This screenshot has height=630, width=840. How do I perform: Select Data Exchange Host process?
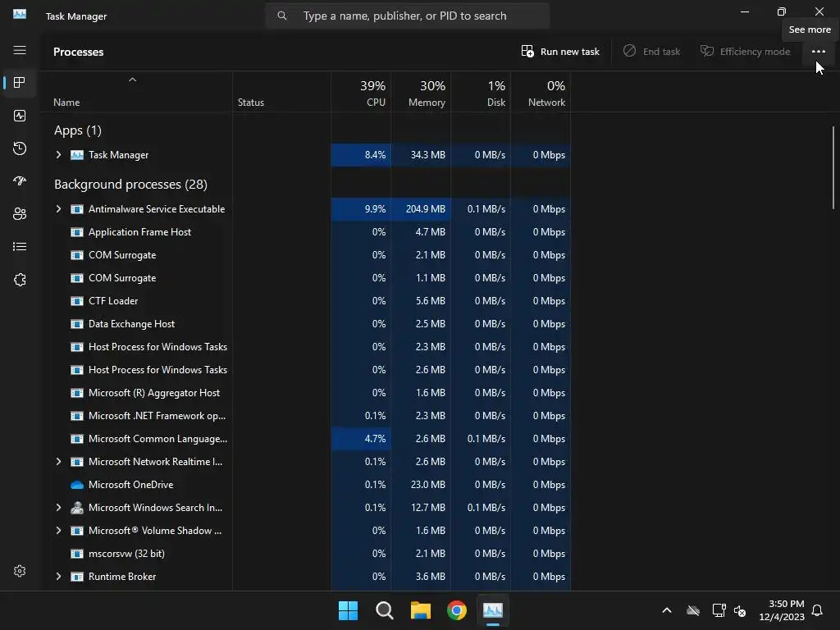click(x=131, y=324)
